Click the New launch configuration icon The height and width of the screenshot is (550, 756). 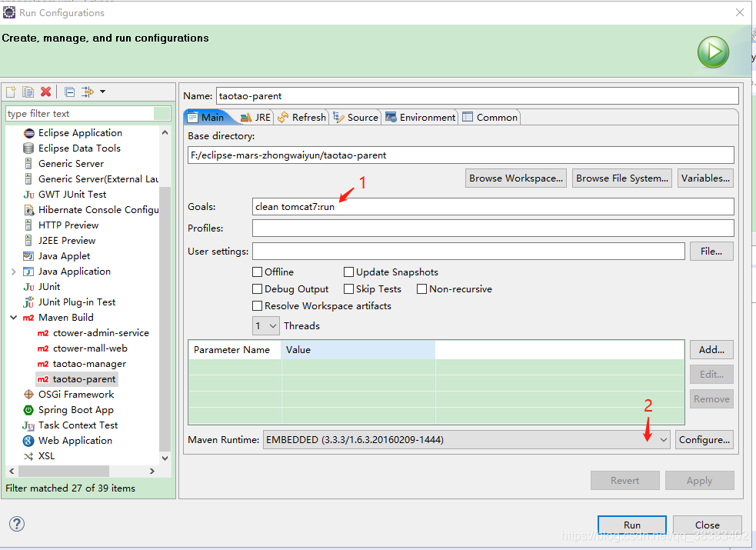click(x=11, y=92)
